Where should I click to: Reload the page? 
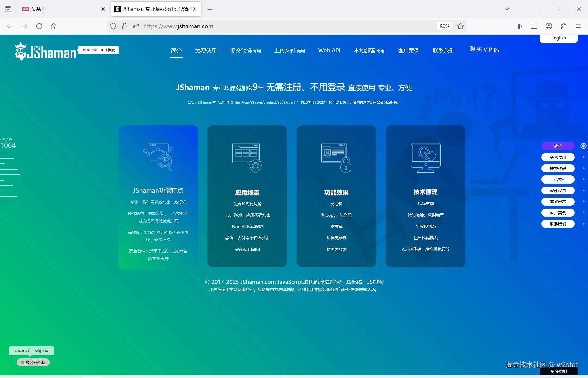39,26
